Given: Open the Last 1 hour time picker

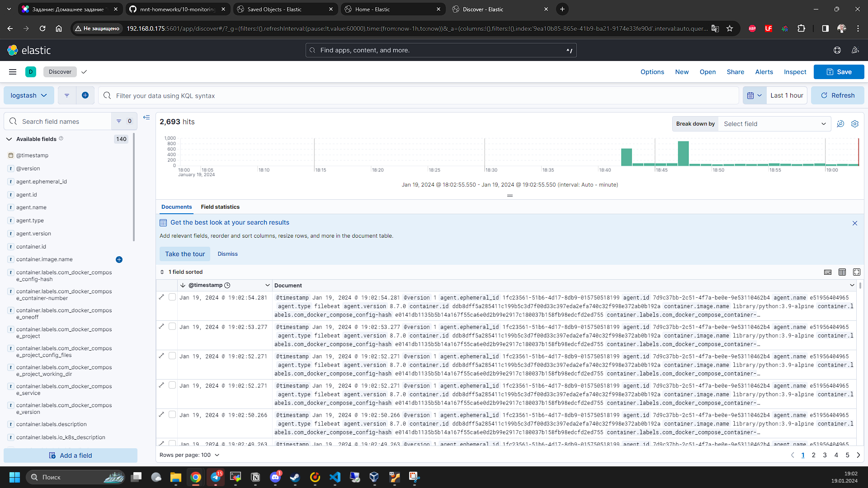Looking at the screenshot, I should (787, 95).
